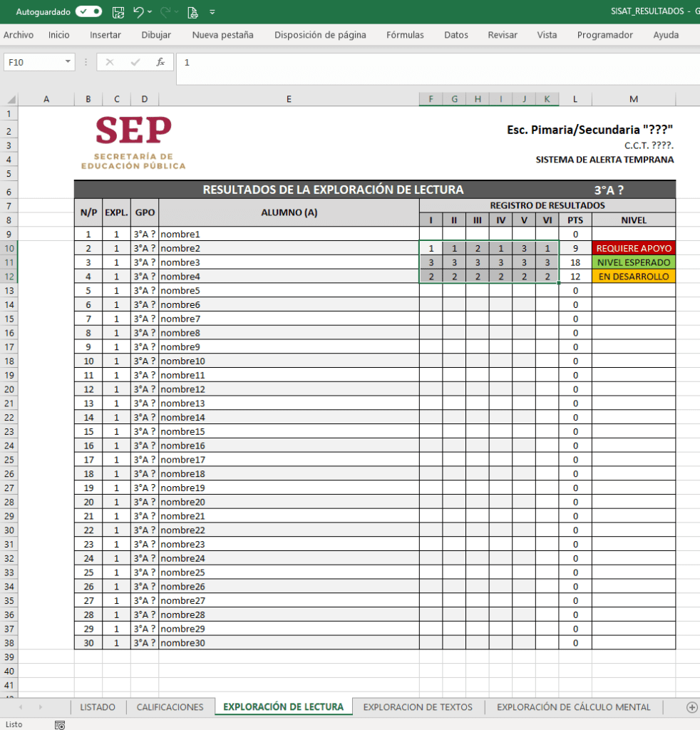The height and width of the screenshot is (730, 700).
Task: Switch to the LISTADO sheet tab
Action: tap(97, 706)
